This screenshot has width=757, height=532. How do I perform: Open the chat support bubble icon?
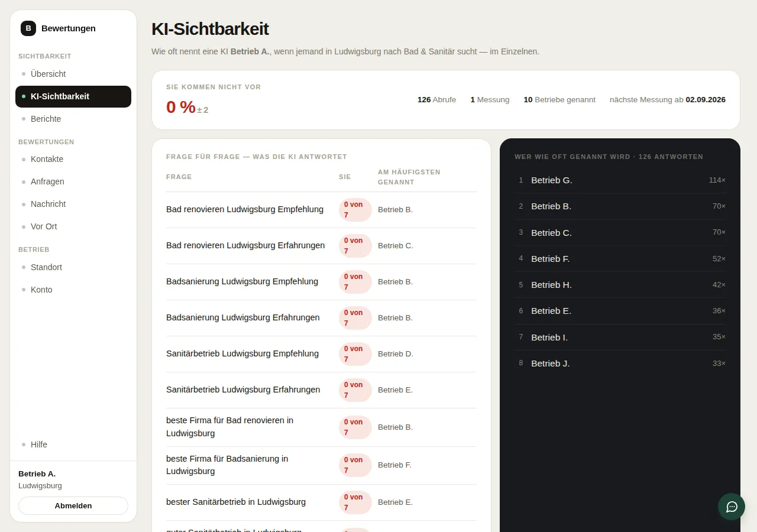tap(732, 507)
